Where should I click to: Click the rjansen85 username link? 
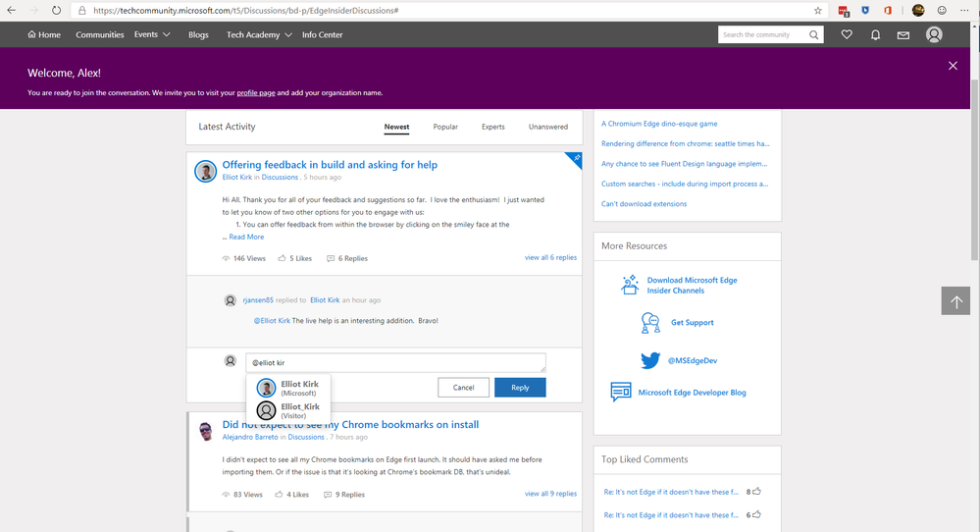pos(257,300)
